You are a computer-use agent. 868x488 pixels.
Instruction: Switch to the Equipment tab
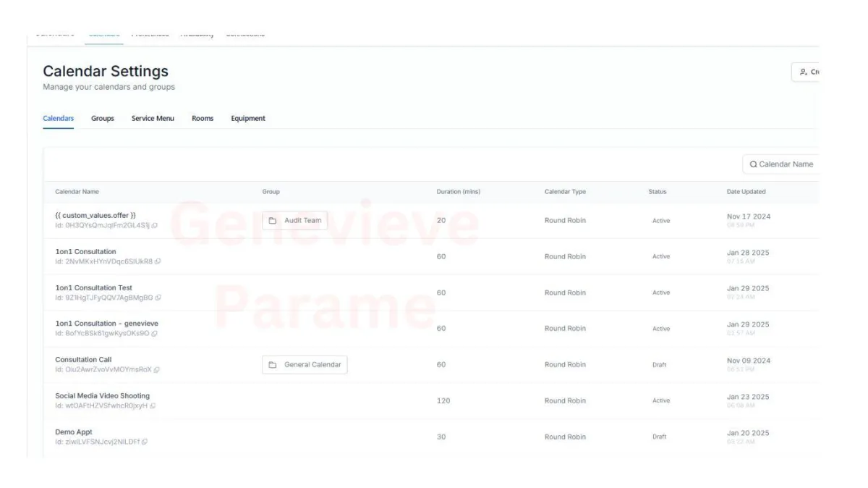248,119
